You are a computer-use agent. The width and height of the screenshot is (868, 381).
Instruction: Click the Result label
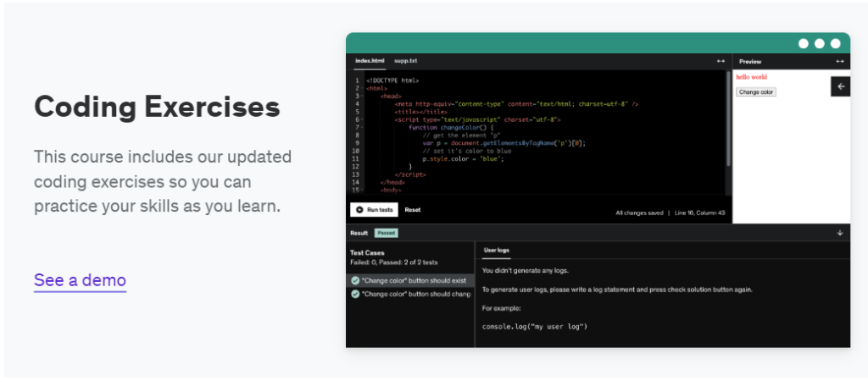point(359,233)
